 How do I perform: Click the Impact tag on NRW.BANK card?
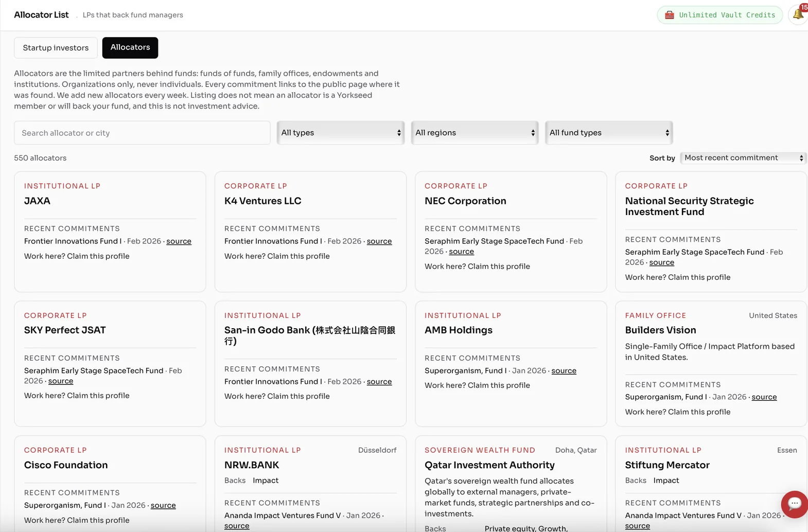(266, 481)
